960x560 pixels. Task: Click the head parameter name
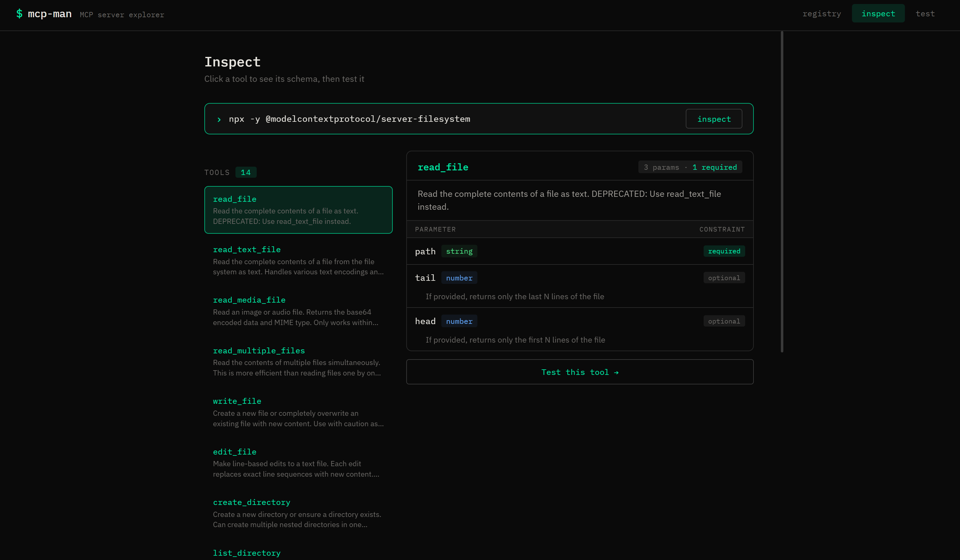point(425,321)
